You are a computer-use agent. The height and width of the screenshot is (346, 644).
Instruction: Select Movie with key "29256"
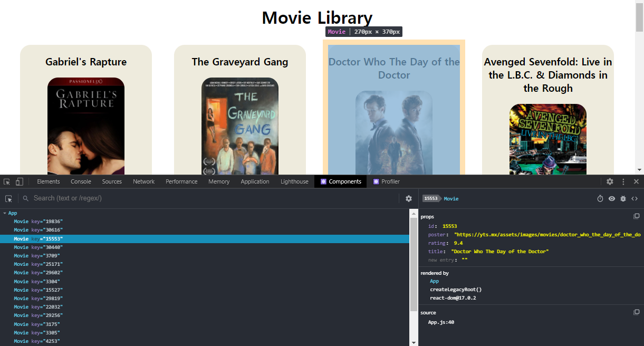coord(205,315)
